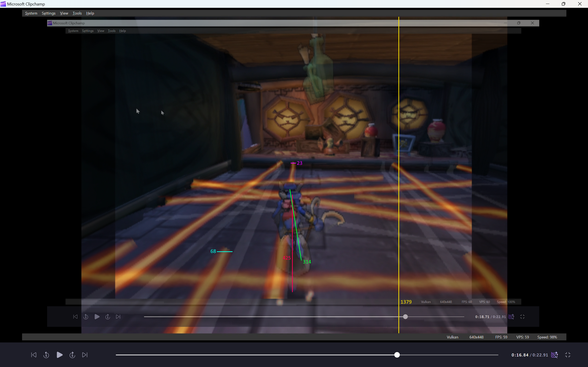Click the faded inner fullscreen icon
Image resolution: width=588 pixels, height=367 pixels.
click(x=522, y=317)
